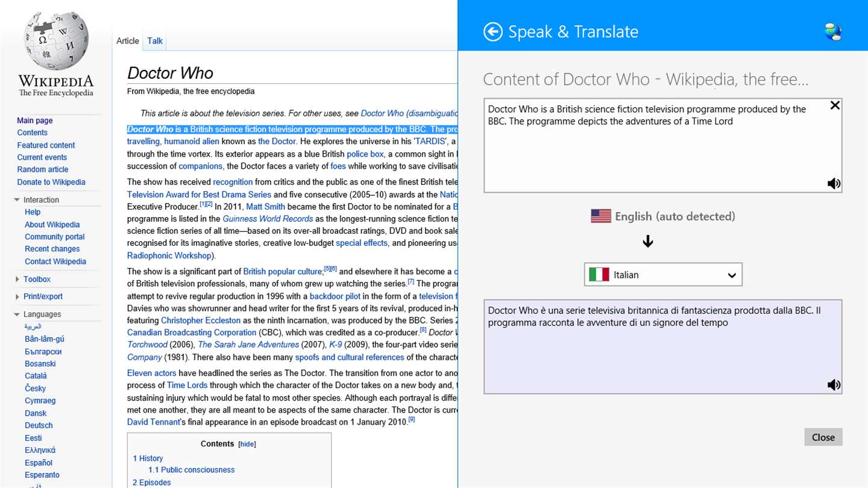
Task: Follow the Matt Smith link
Action: (x=266, y=207)
